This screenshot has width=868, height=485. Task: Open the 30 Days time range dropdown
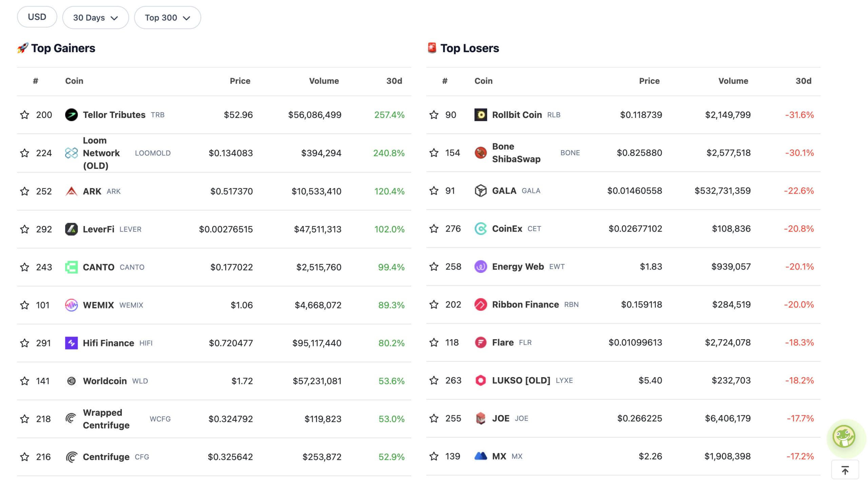coord(95,18)
